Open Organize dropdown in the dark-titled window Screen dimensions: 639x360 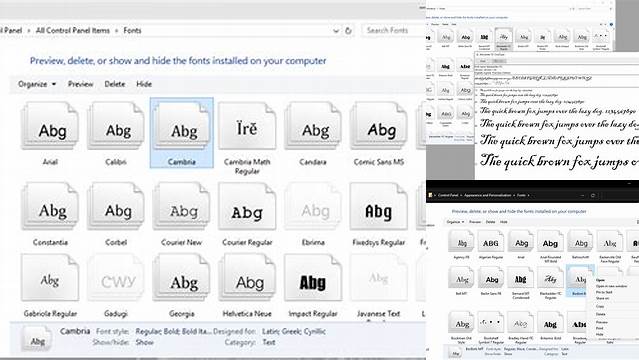[455, 222]
